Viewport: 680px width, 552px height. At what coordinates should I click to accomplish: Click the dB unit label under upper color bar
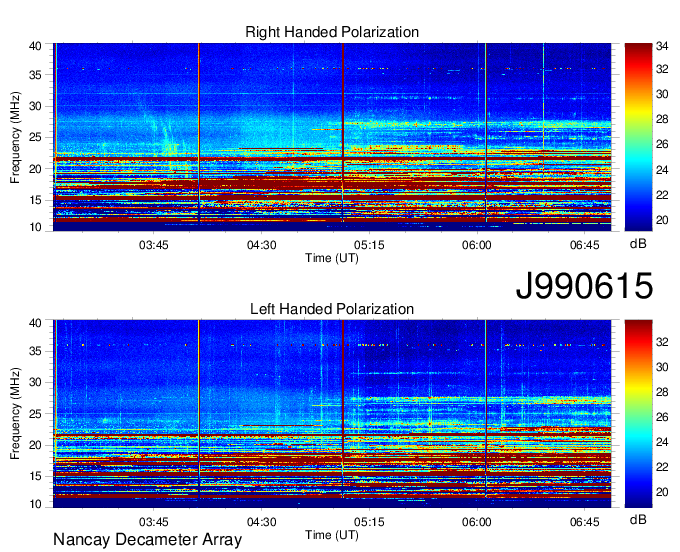[x=638, y=244]
